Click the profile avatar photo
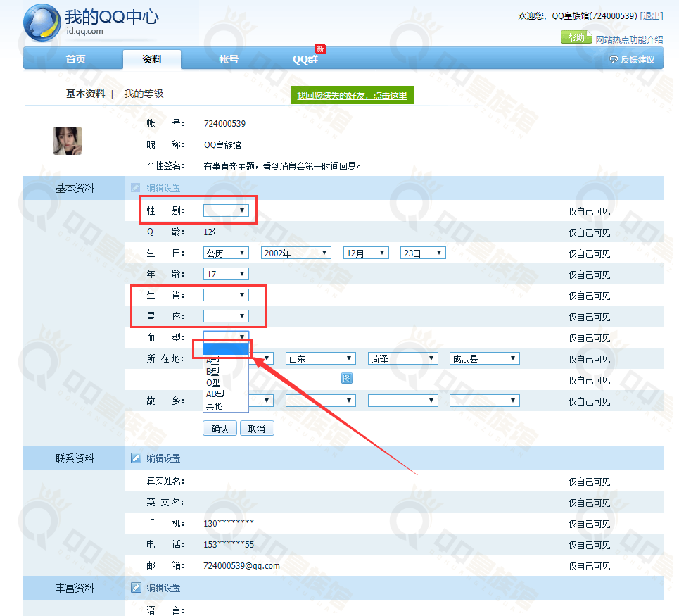Image resolution: width=679 pixels, height=616 pixels. tap(68, 141)
